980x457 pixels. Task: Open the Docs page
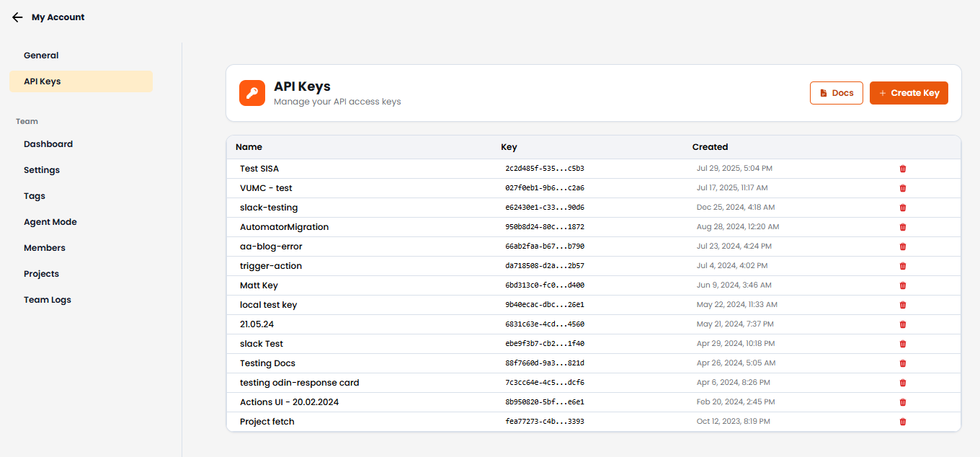tap(836, 92)
